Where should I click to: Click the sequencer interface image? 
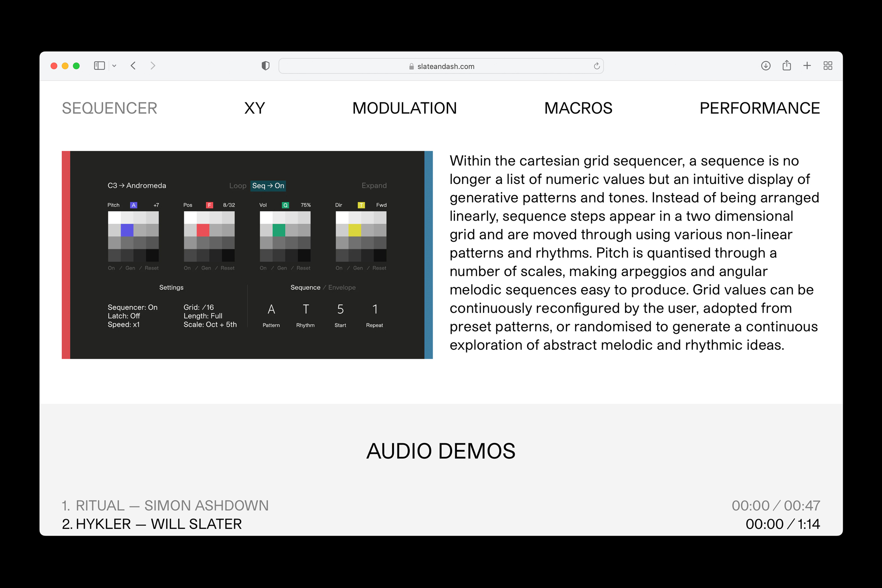point(247,255)
